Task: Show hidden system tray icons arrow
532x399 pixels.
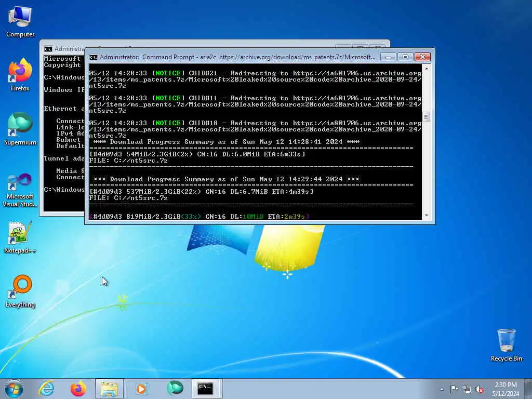Action: tap(442, 389)
